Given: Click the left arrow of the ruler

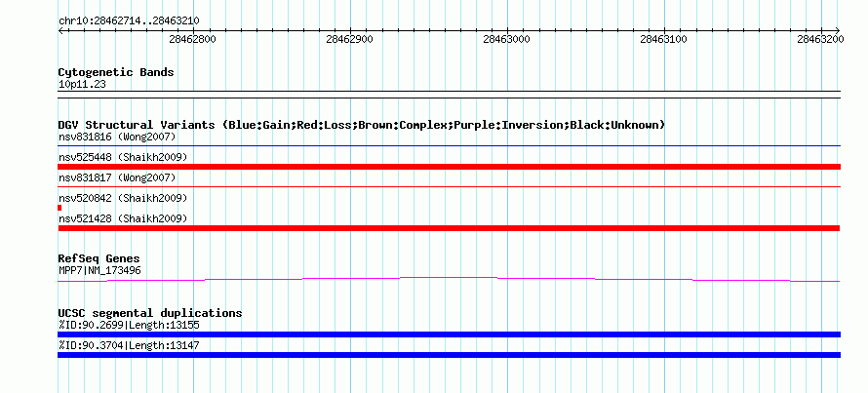Looking at the screenshot, I should 60,30.
